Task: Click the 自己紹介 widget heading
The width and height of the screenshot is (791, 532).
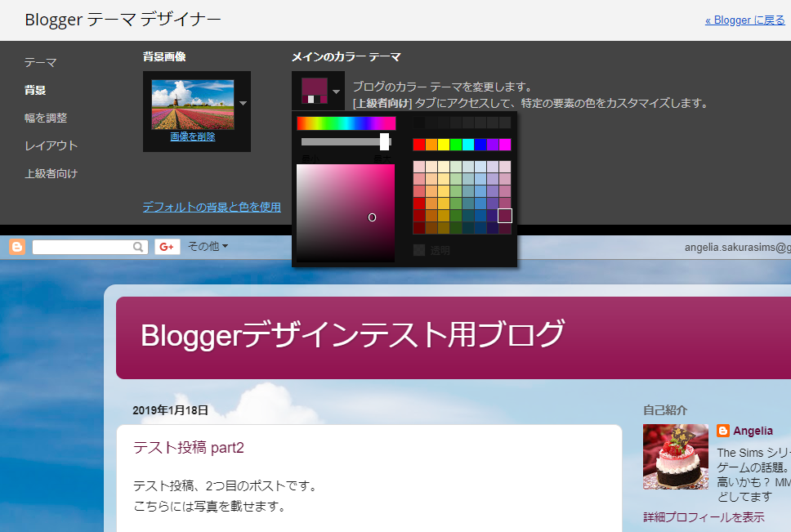Action: (x=665, y=410)
